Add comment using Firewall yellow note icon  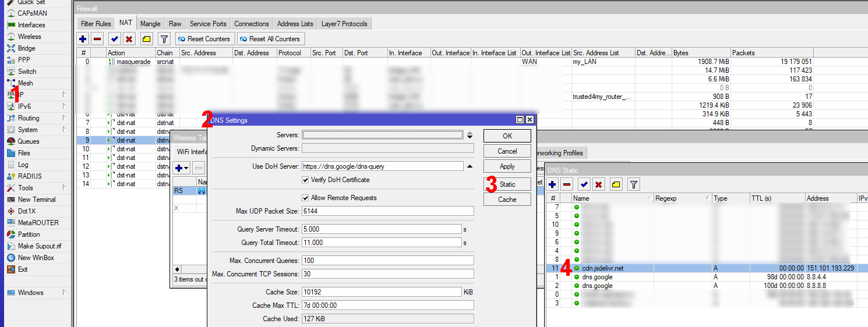146,39
